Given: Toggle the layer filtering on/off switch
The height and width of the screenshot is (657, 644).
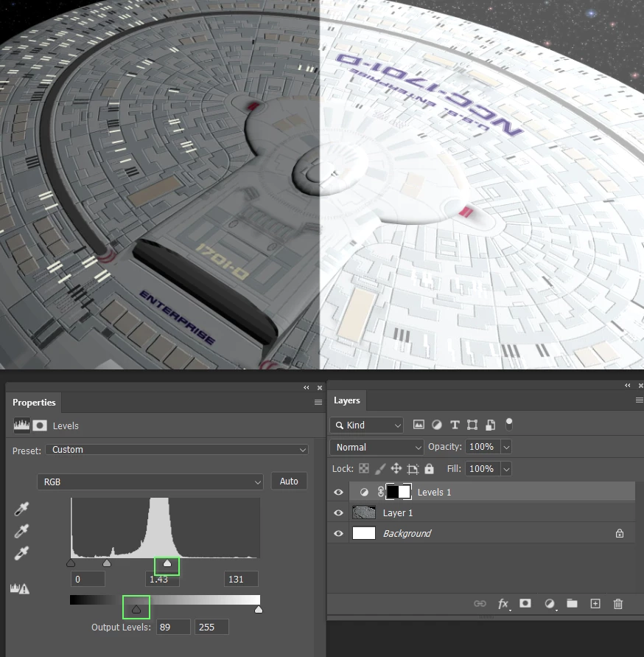Looking at the screenshot, I should pos(508,424).
